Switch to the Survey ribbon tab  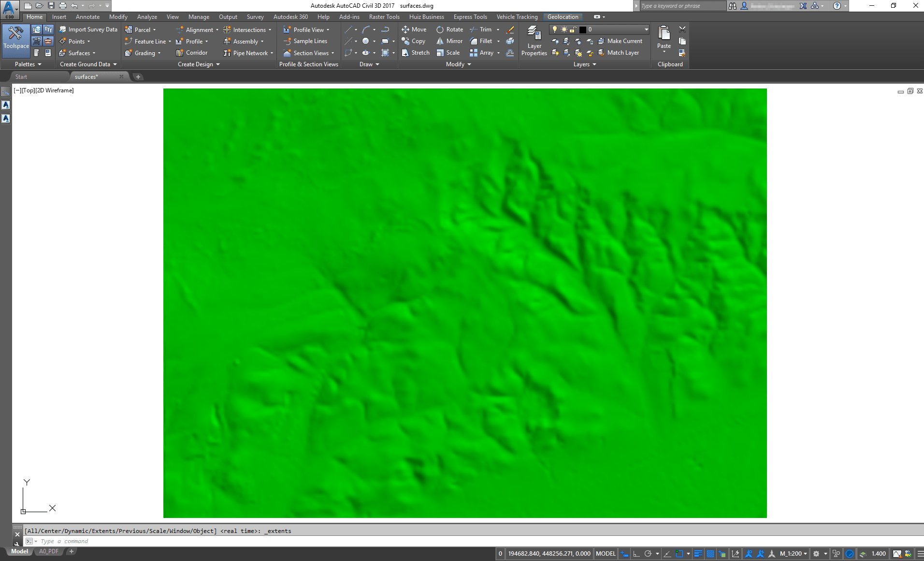click(x=255, y=17)
